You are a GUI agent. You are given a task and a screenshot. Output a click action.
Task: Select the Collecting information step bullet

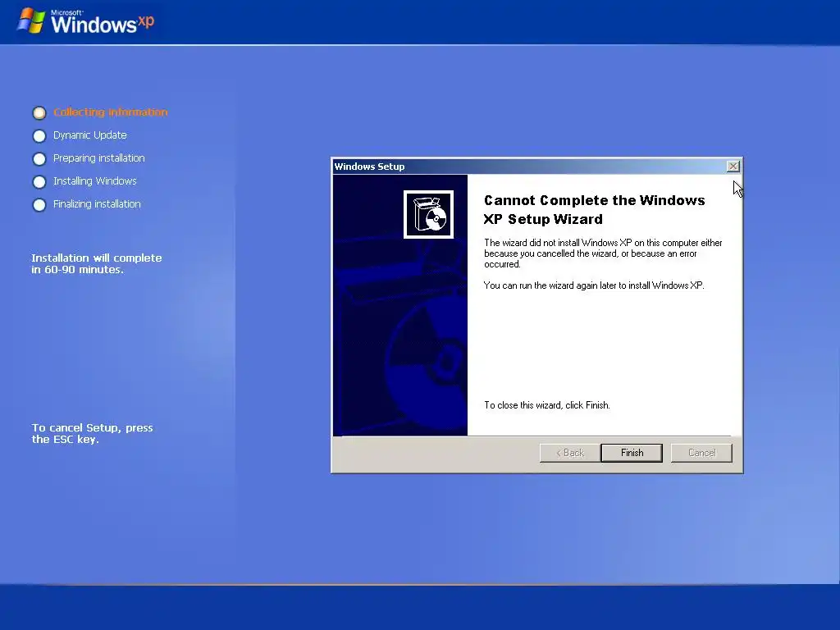coord(39,112)
